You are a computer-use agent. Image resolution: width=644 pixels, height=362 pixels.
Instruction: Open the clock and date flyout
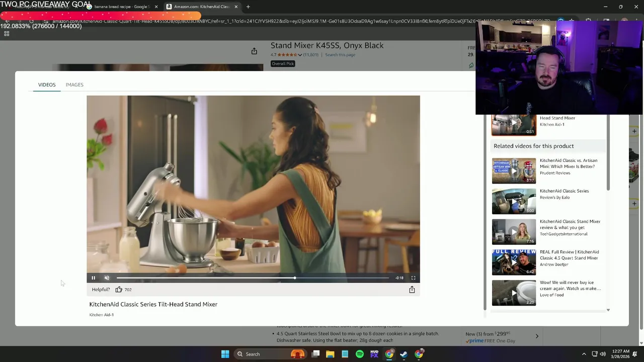621,354
